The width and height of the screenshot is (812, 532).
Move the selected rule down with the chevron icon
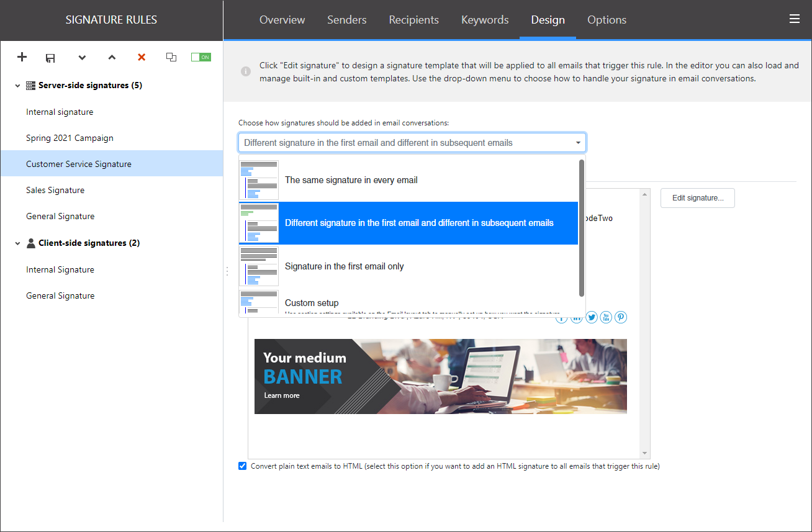(82, 57)
